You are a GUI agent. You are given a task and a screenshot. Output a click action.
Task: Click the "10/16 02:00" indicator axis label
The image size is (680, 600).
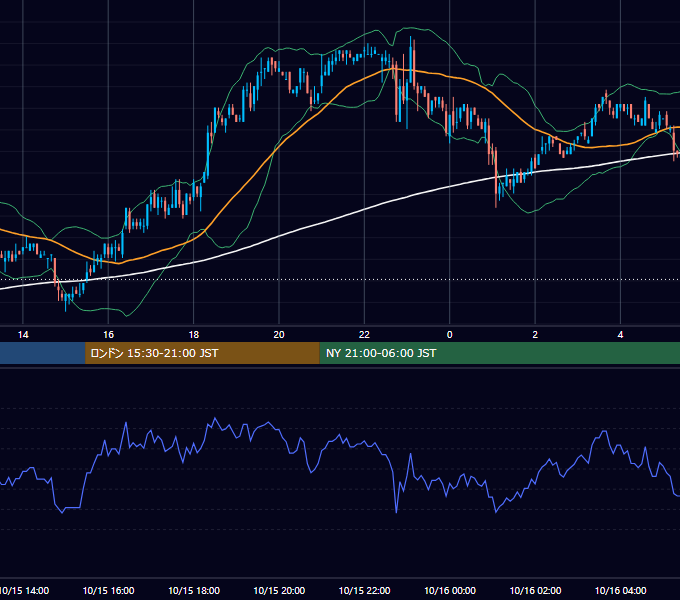pyautogui.click(x=535, y=590)
